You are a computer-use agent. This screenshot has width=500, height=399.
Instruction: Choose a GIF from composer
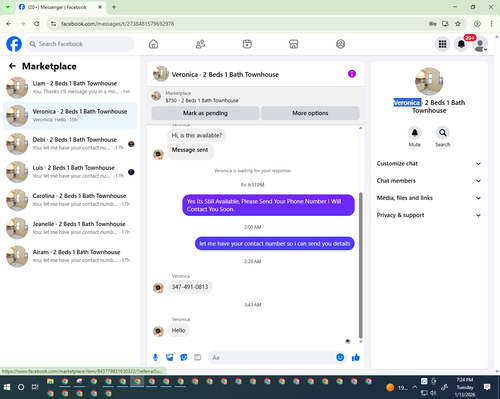(198, 358)
